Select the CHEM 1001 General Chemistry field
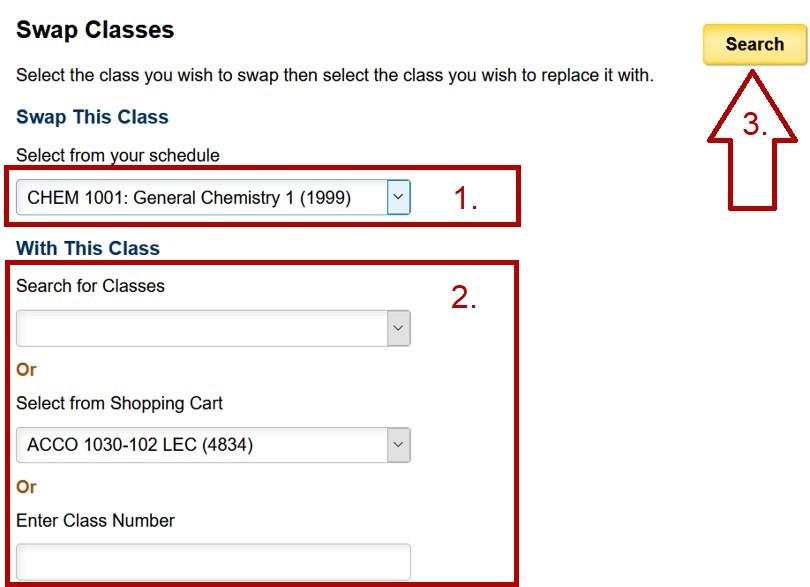The height and width of the screenshot is (587, 810). (x=200, y=197)
